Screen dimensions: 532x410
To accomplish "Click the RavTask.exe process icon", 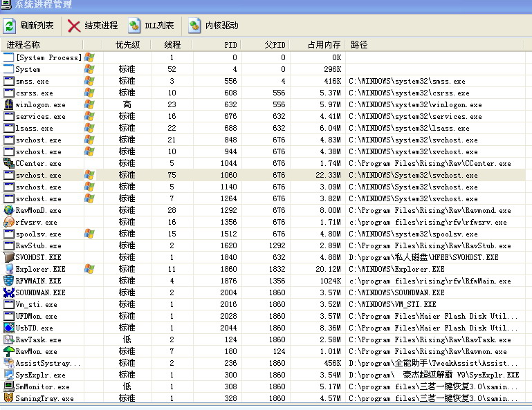I will pyautogui.click(x=8, y=339).
